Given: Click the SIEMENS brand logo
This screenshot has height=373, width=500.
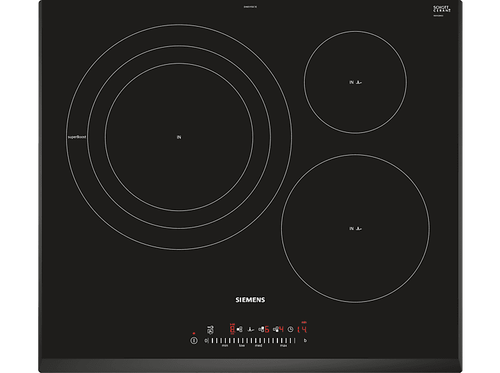Looking at the screenshot, I should pos(250,300).
